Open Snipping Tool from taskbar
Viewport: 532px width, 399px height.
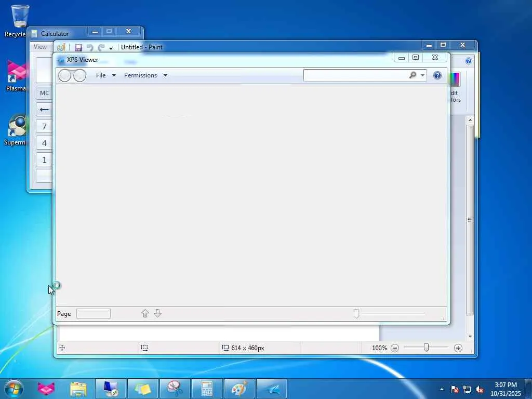(x=175, y=389)
